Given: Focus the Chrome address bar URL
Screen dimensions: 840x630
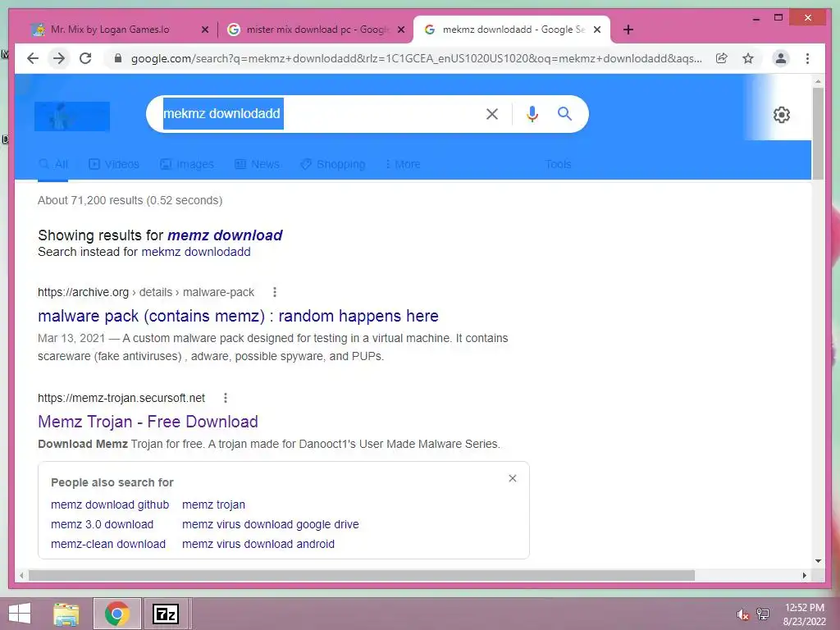Looking at the screenshot, I should 416,58.
